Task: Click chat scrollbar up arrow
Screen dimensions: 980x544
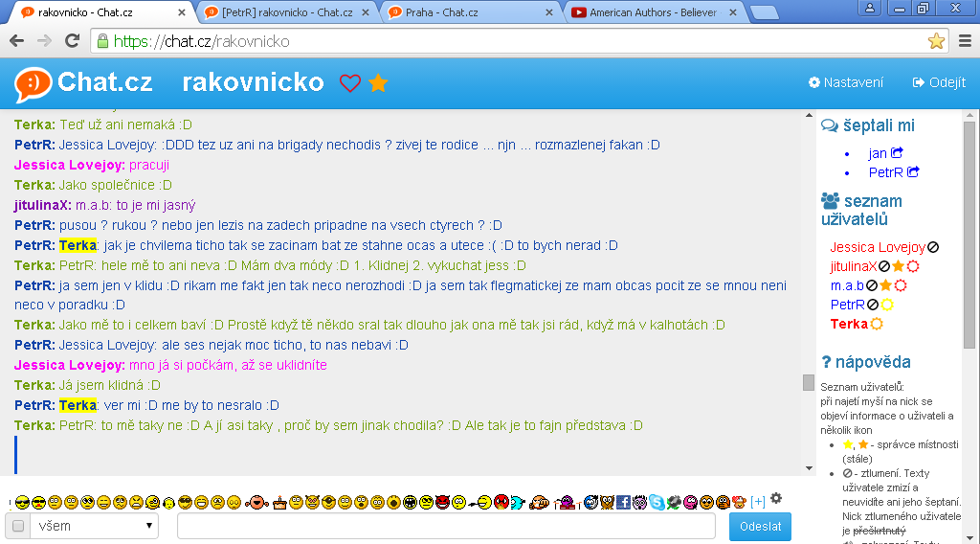Action: tap(809, 116)
